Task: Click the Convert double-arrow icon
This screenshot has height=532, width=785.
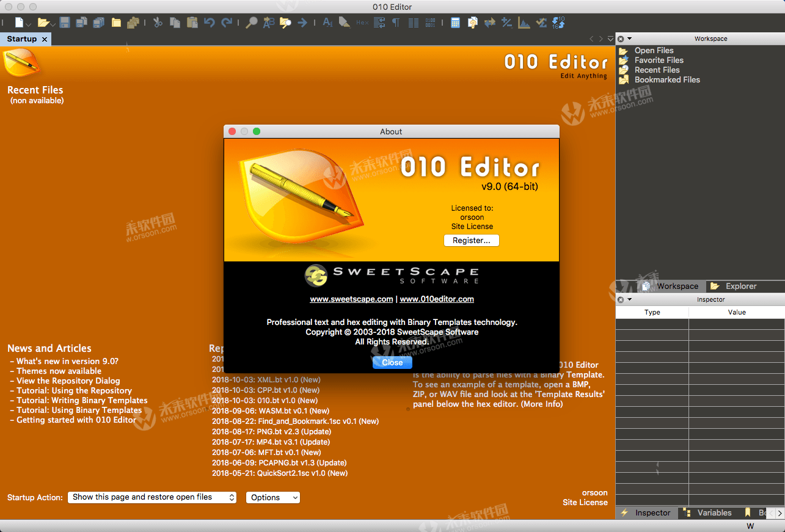Action: coord(490,23)
